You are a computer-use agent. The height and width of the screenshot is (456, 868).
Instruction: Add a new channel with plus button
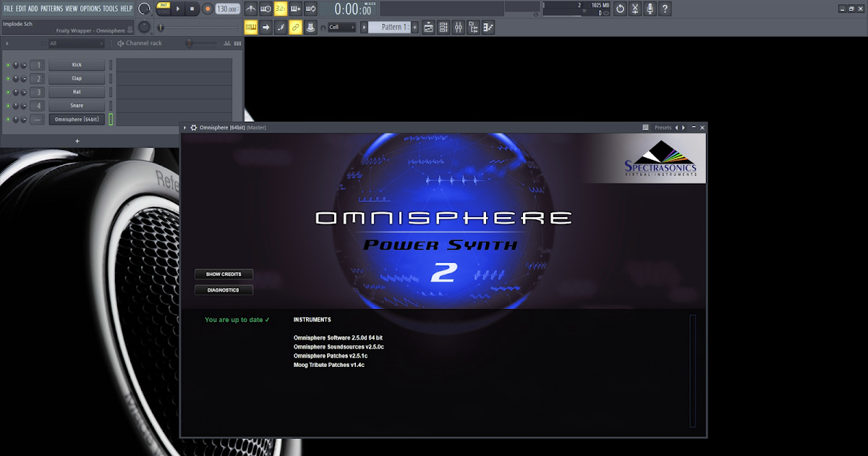[77, 140]
